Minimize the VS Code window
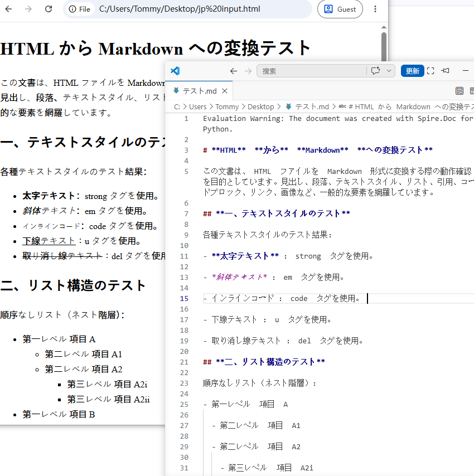 click(466, 71)
